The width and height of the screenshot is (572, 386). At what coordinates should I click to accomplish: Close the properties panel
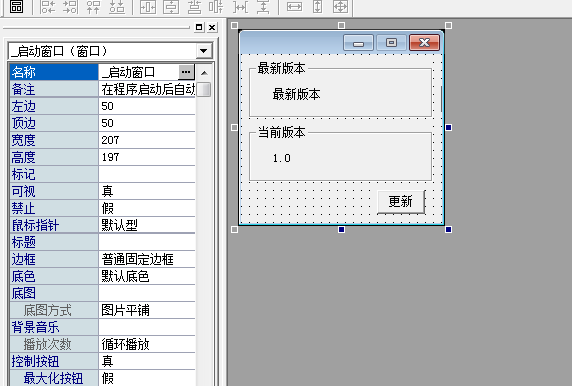[212, 27]
